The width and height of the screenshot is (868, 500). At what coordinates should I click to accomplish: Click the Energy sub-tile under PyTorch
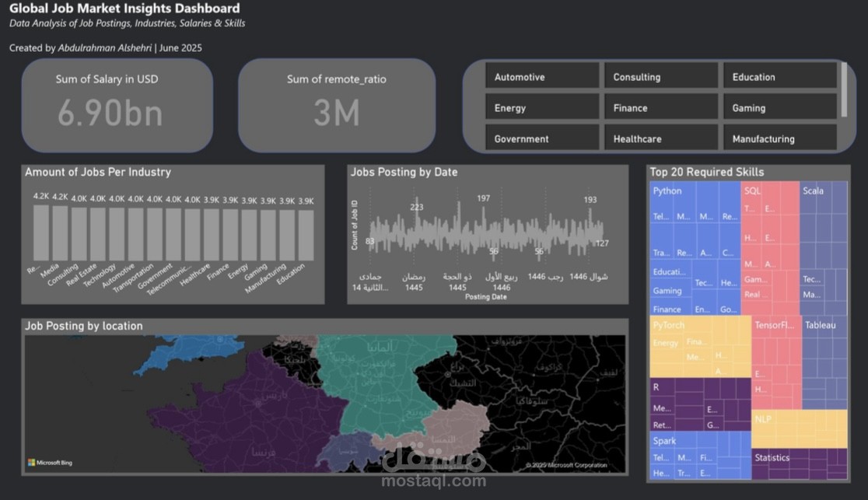pyautogui.click(x=666, y=343)
